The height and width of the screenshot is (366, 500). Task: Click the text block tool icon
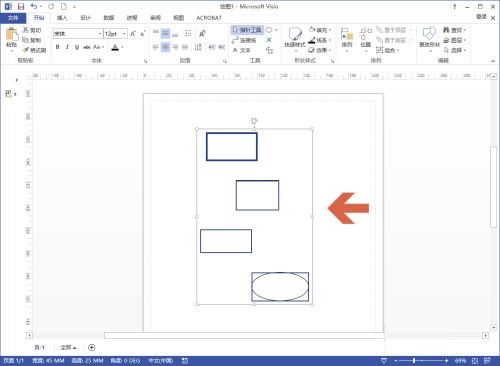pos(269,50)
